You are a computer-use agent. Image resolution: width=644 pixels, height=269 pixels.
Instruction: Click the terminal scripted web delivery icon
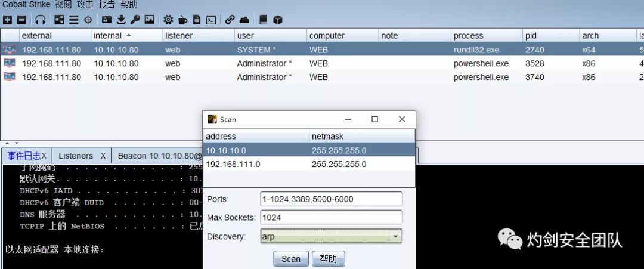pyautogui.click(x=211, y=19)
